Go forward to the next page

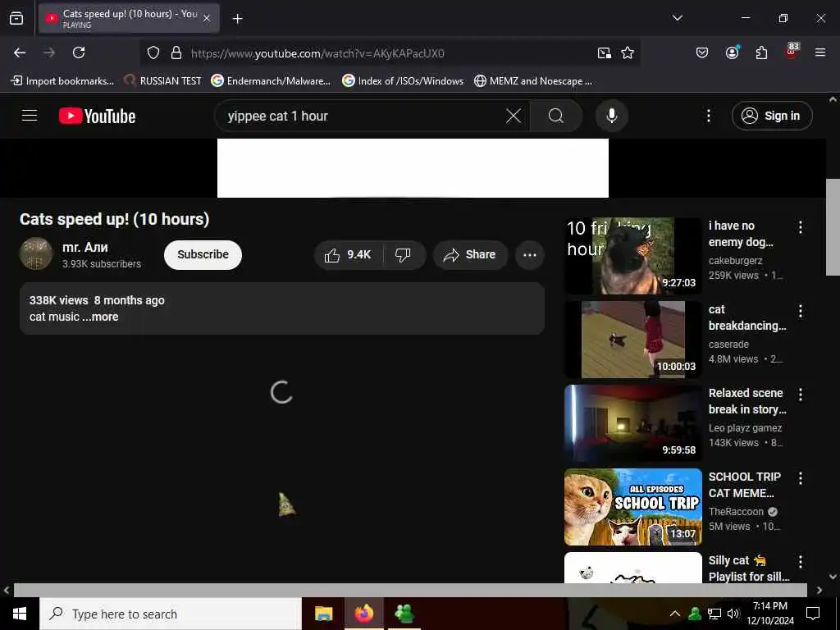click(49, 52)
